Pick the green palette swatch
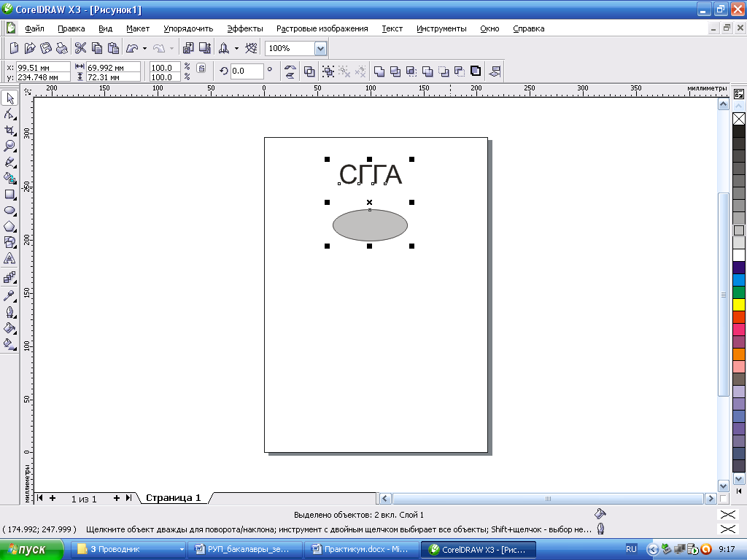Viewport: 747px width, 560px height. pyautogui.click(x=739, y=292)
